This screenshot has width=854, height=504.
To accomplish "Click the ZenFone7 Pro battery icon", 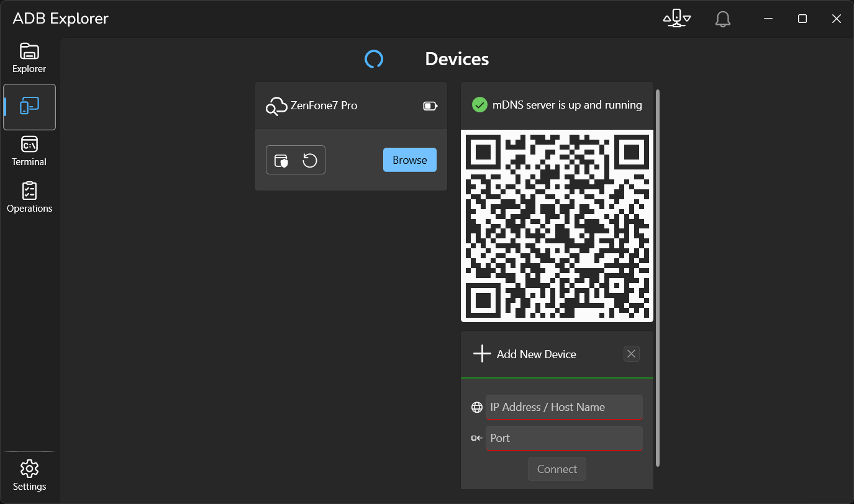I will pos(430,106).
